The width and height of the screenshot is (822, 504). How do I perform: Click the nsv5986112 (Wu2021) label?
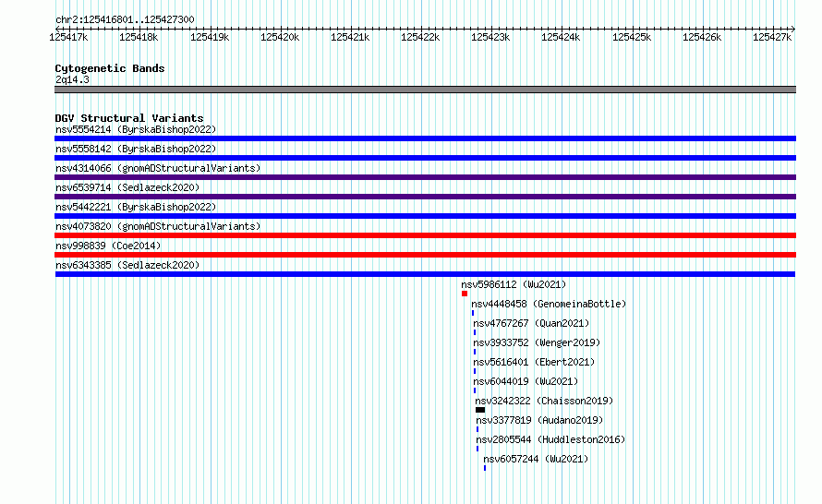(x=514, y=284)
